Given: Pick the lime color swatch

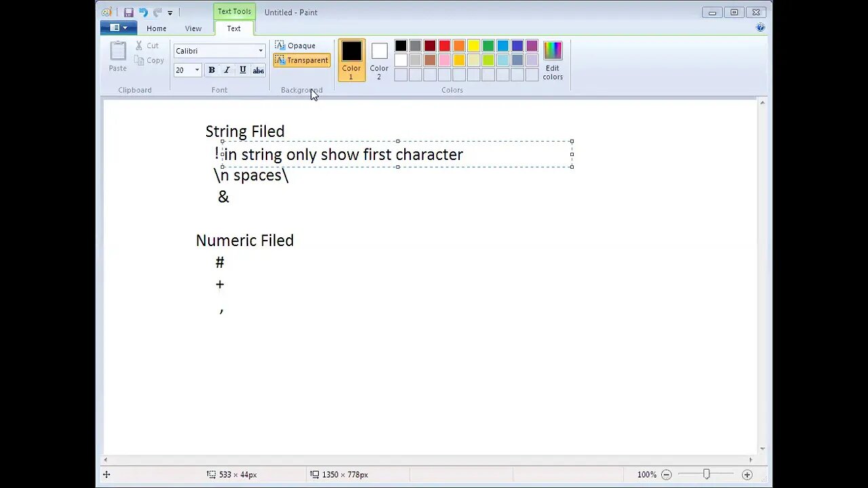Looking at the screenshot, I should [x=488, y=60].
